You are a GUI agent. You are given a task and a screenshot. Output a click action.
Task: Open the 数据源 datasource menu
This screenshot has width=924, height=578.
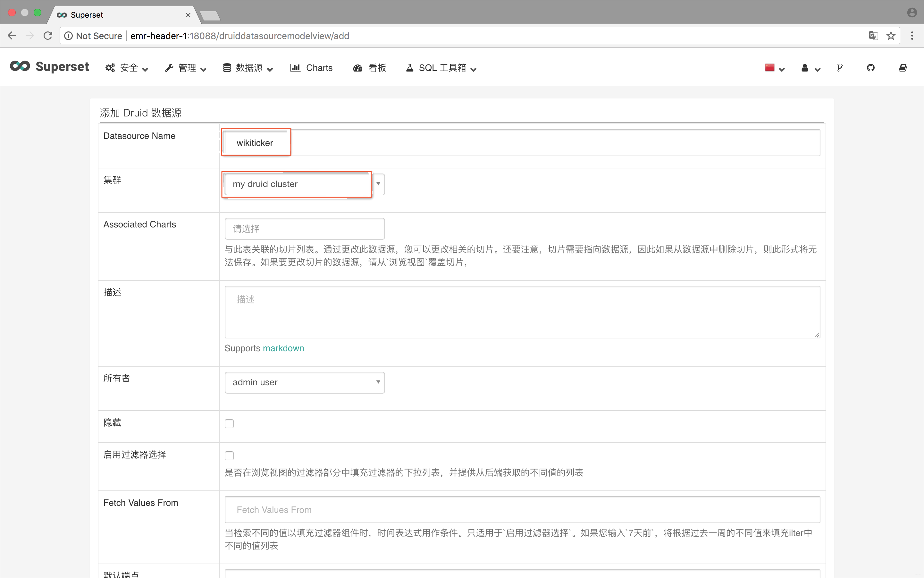pyautogui.click(x=249, y=67)
